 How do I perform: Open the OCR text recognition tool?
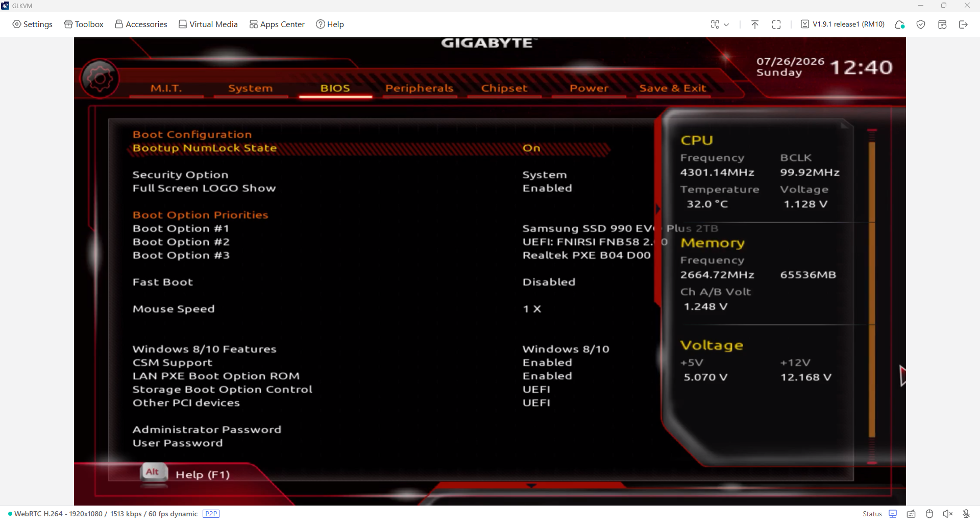[715, 25]
